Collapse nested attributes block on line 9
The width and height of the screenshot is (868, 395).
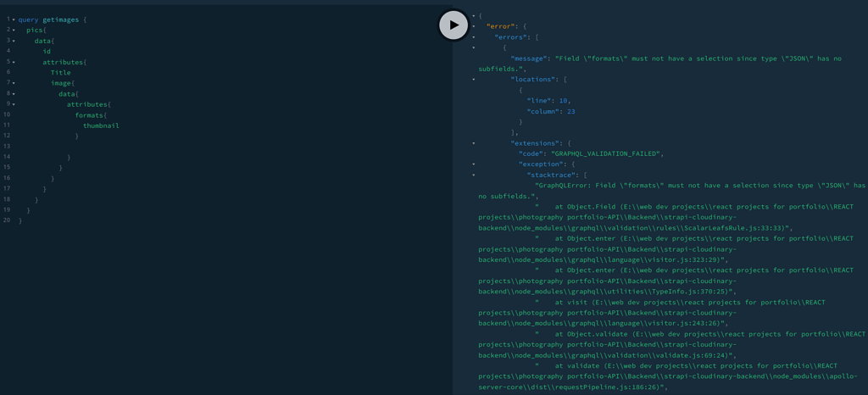tap(14, 104)
